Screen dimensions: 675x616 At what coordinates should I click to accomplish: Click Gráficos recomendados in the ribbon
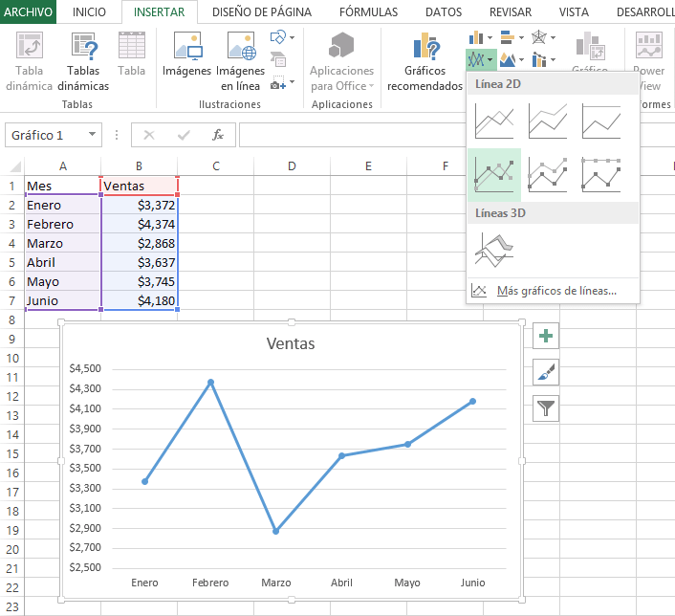tap(425, 63)
